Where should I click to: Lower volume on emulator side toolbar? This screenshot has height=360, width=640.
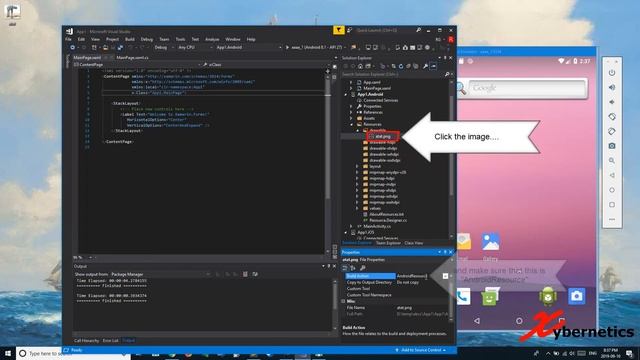[x=611, y=102]
